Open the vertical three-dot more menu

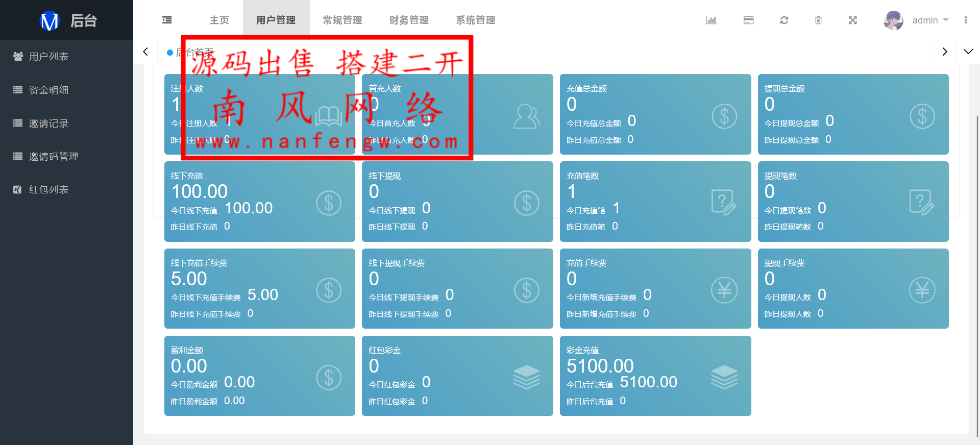[x=965, y=20]
